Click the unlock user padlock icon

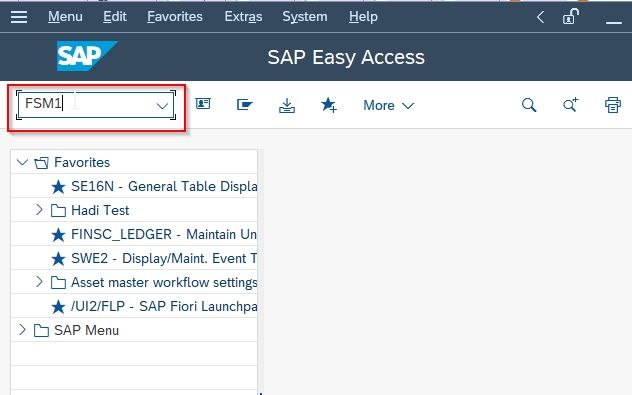(570, 17)
